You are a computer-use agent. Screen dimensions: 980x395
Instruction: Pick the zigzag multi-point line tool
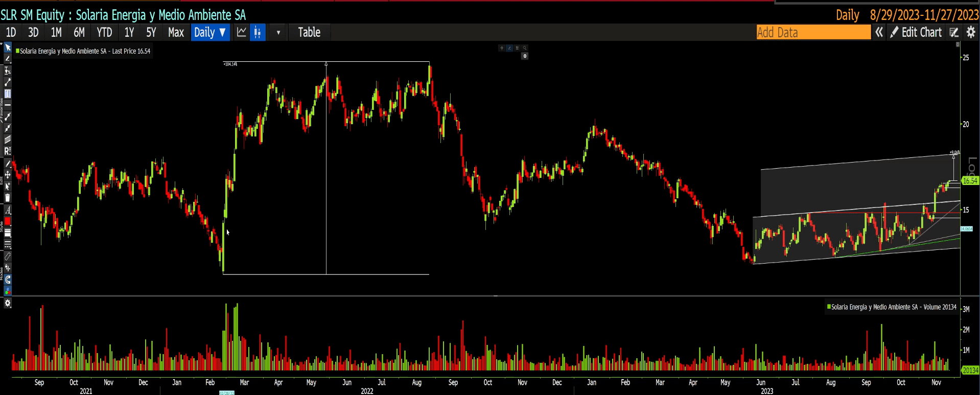8,128
